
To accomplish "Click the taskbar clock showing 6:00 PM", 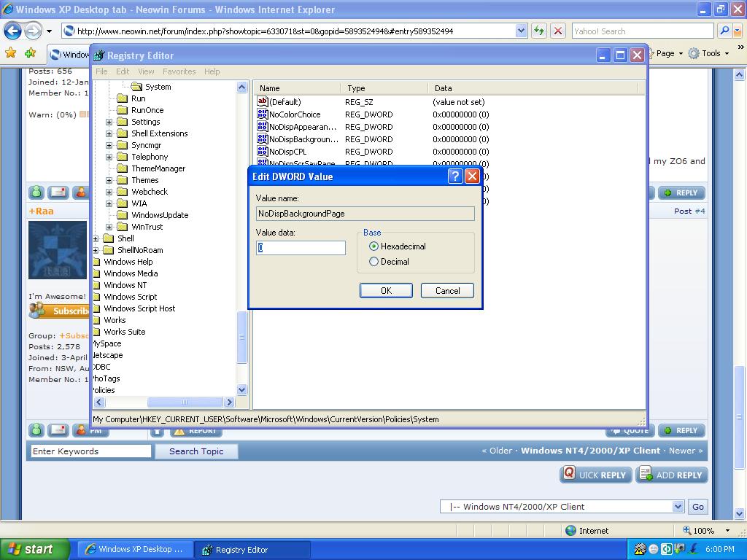I will tap(719, 549).
